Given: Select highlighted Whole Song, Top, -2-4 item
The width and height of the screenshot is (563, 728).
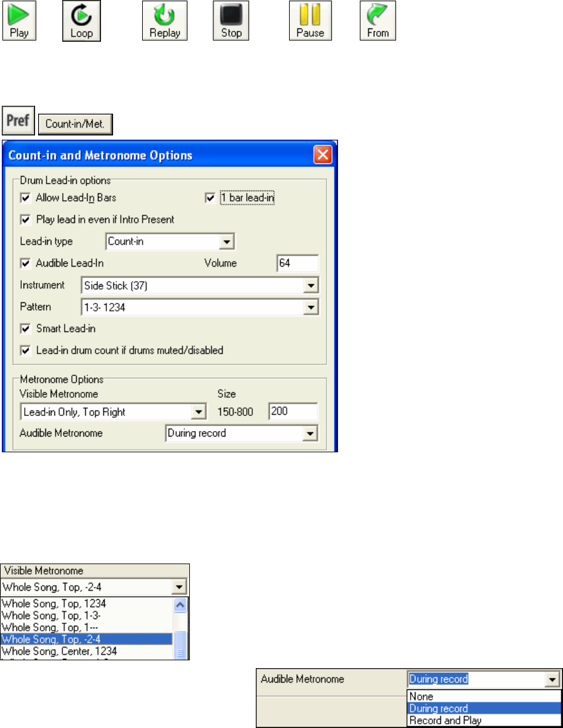Looking at the screenshot, I should click(x=86, y=638).
